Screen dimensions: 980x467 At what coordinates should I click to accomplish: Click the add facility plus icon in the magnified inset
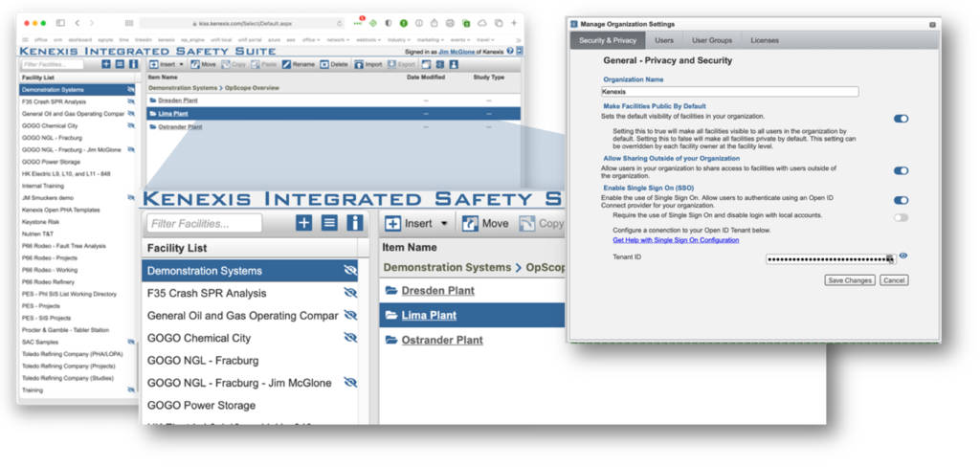[303, 223]
